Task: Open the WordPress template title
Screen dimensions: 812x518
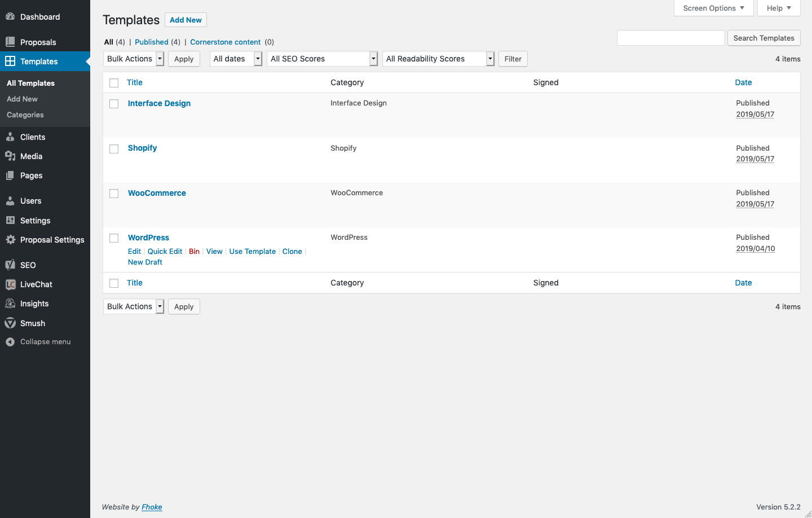Action: click(148, 238)
